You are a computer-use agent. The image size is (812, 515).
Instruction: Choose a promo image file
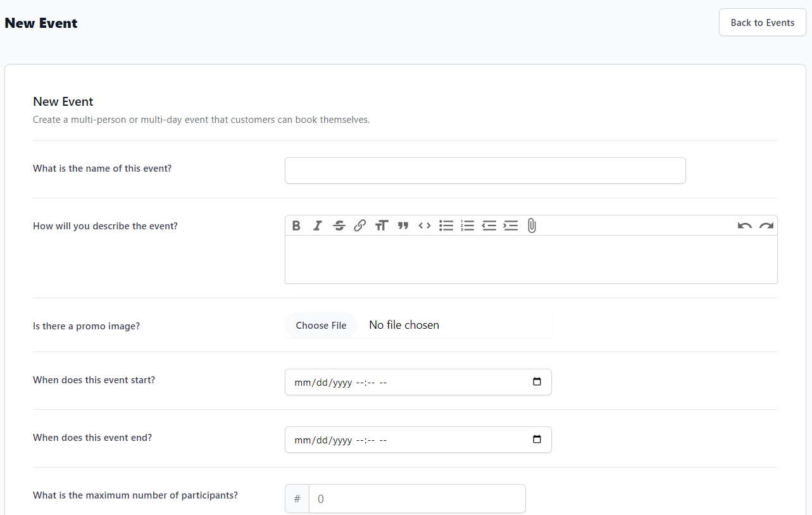(x=321, y=325)
